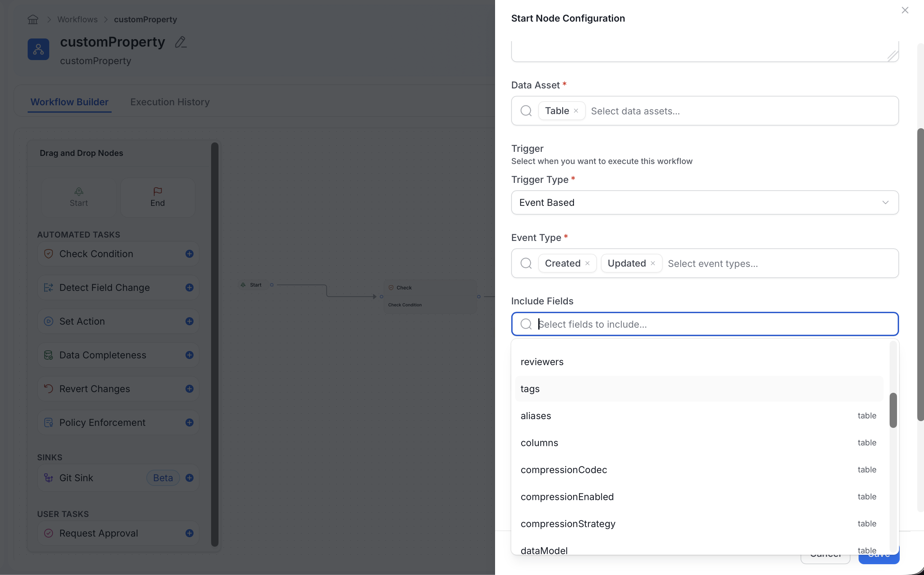This screenshot has height=575, width=924.
Task: Click the Request Approval check icon
Action: (x=49, y=533)
